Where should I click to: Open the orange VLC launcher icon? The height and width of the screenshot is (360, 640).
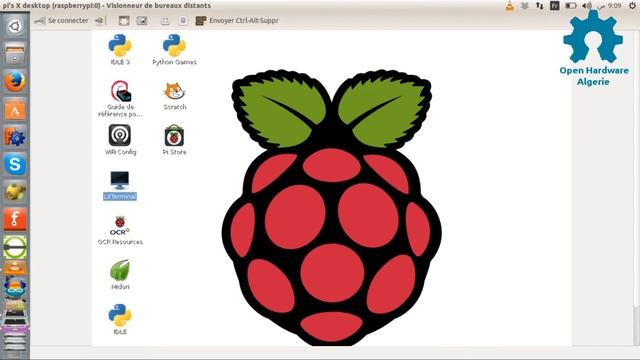[x=15, y=268]
